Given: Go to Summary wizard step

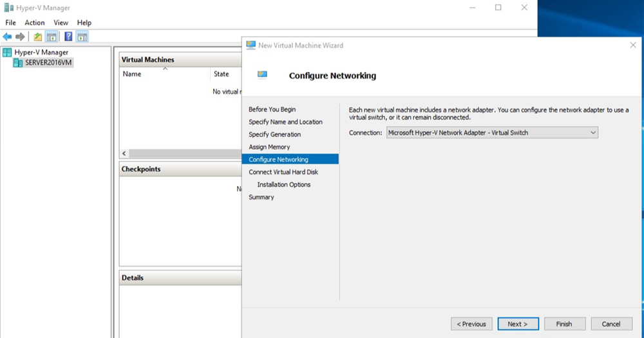Looking at the screenshot, I should [x=261, y=197].
